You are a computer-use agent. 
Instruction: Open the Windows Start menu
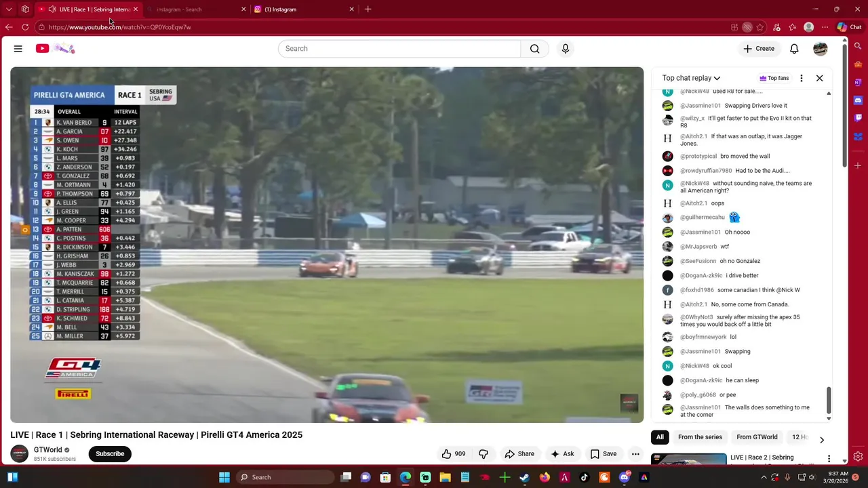[x=224, y=477]
